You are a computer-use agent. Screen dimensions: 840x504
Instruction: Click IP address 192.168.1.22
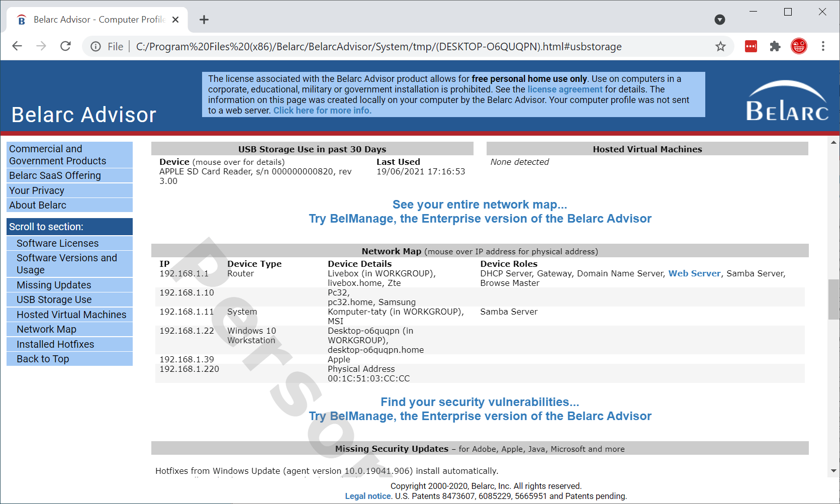tap(186, 331)
